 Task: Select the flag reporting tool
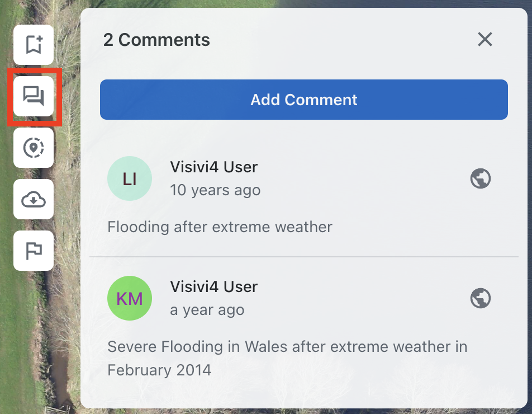tap(34, 251)
